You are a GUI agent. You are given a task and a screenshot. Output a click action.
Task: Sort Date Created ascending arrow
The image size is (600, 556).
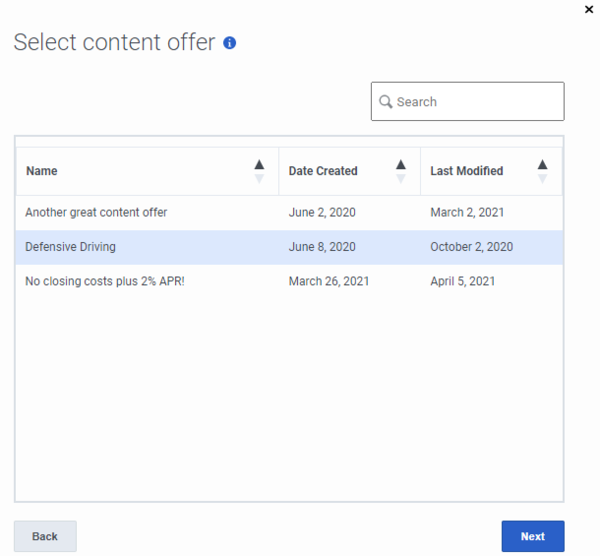[401, 165]
